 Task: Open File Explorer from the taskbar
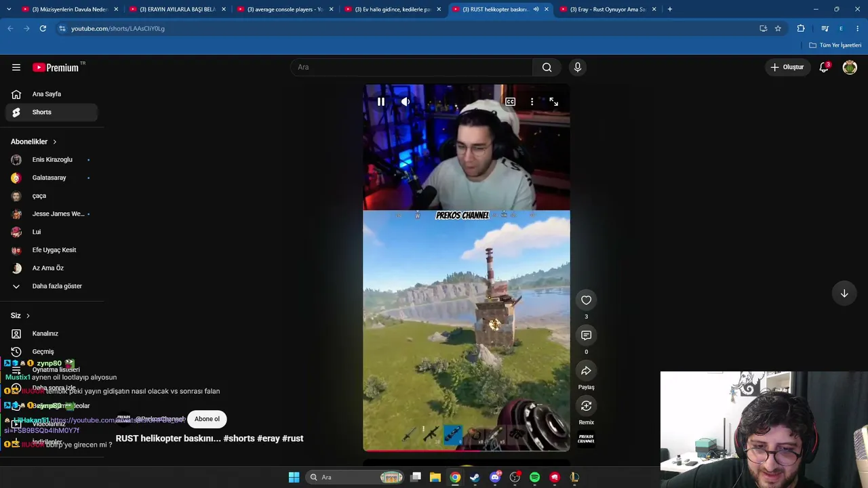pyautogui.click(x=435, y=477)
